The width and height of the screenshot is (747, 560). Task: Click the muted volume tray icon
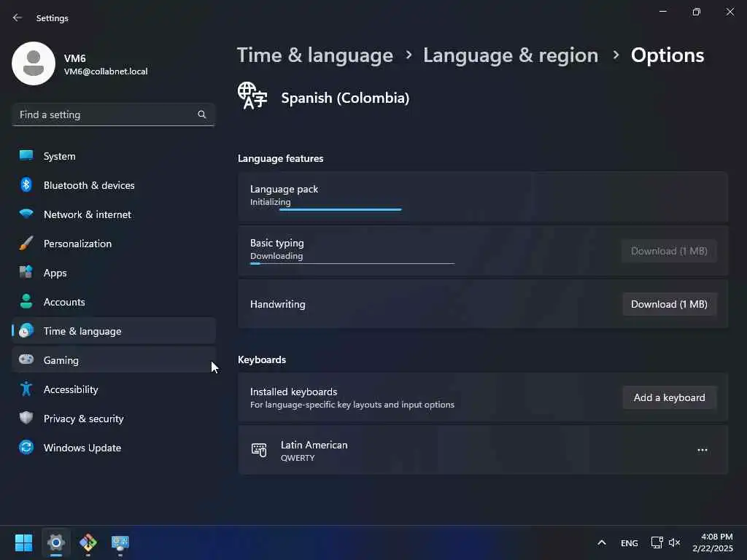pyautogui.click(x=675, y=542)
